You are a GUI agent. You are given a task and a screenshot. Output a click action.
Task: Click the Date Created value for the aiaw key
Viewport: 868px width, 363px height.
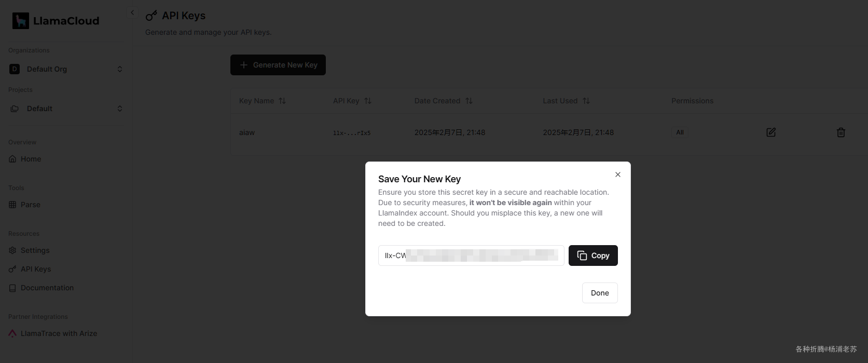pyautogui.click(x=450, y=132)
